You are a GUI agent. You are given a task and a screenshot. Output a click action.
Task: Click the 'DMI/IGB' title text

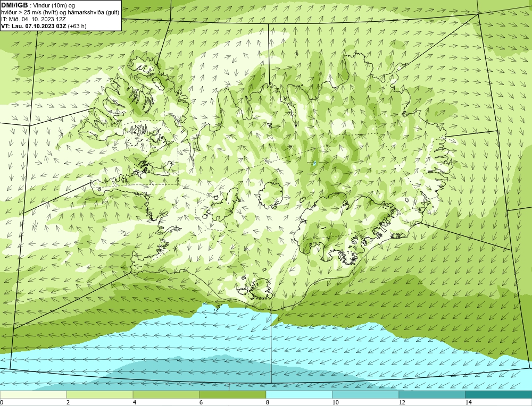(14, 5)
